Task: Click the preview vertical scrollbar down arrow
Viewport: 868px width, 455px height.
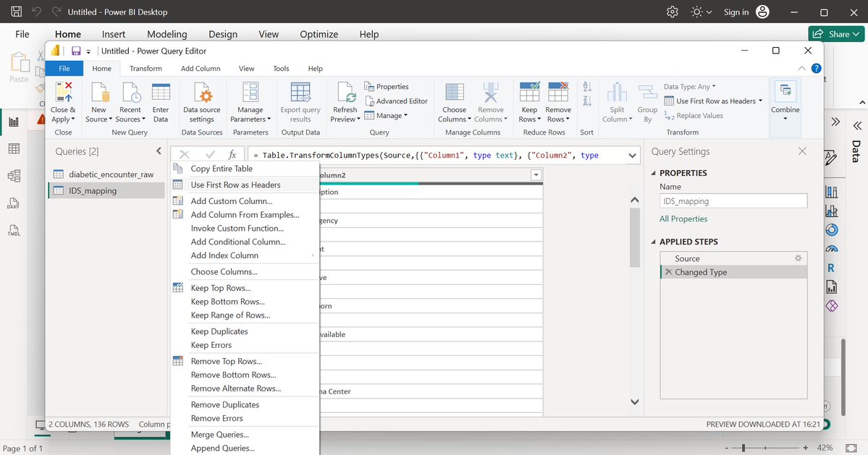Action: click(x=635, y=402)
